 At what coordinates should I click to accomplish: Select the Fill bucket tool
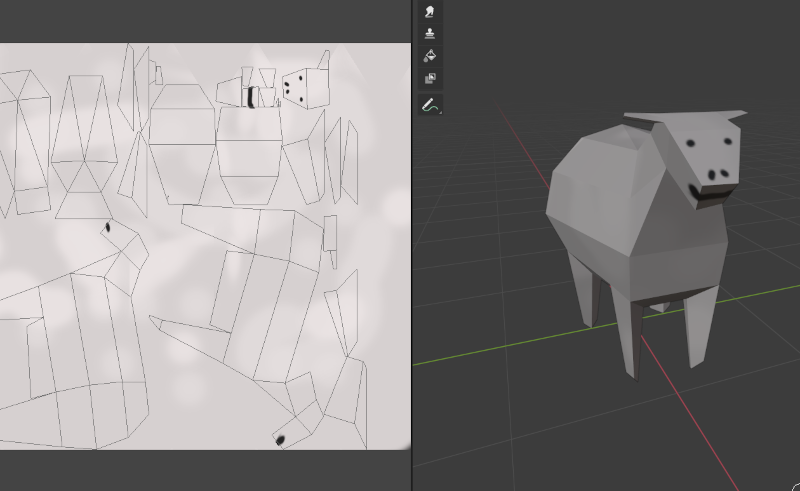point(430,56)
